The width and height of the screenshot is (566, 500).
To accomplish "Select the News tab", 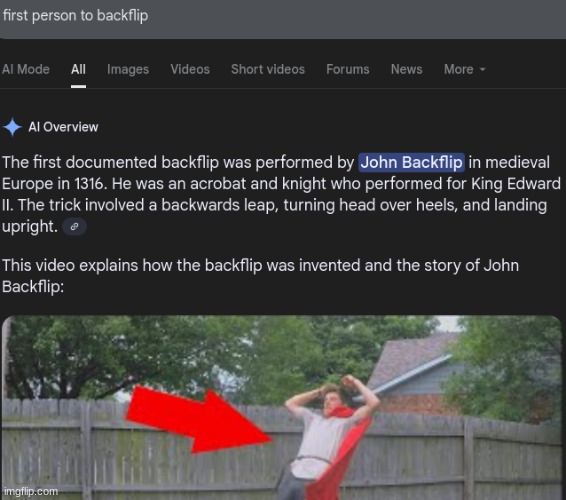I will pos(406,69).
